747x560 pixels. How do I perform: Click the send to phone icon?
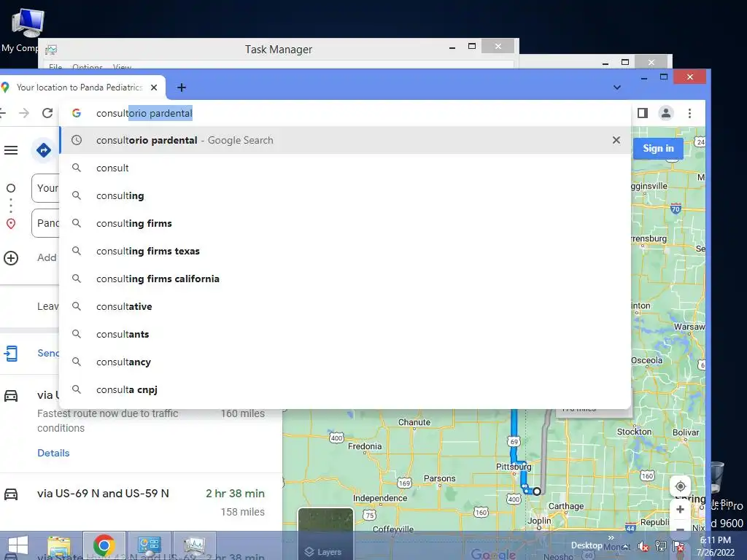pyautogui.click(x=11, y=354)
